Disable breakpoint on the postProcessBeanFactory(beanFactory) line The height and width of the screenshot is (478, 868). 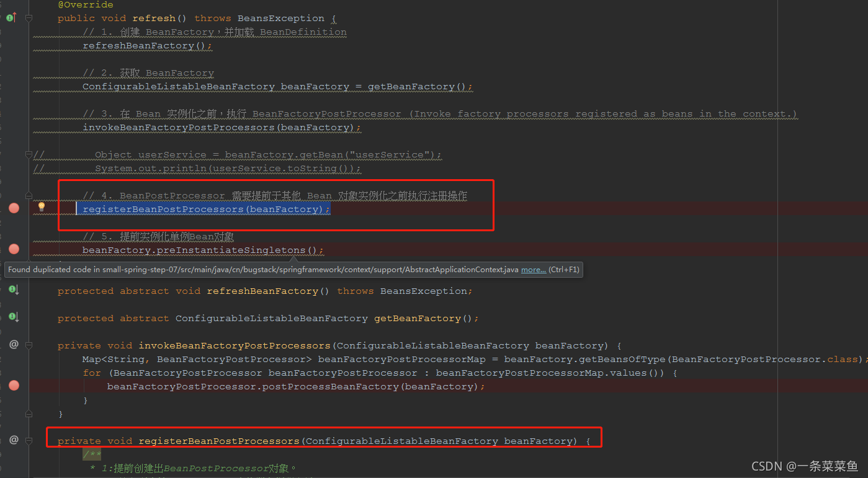(x=14, y=386)
